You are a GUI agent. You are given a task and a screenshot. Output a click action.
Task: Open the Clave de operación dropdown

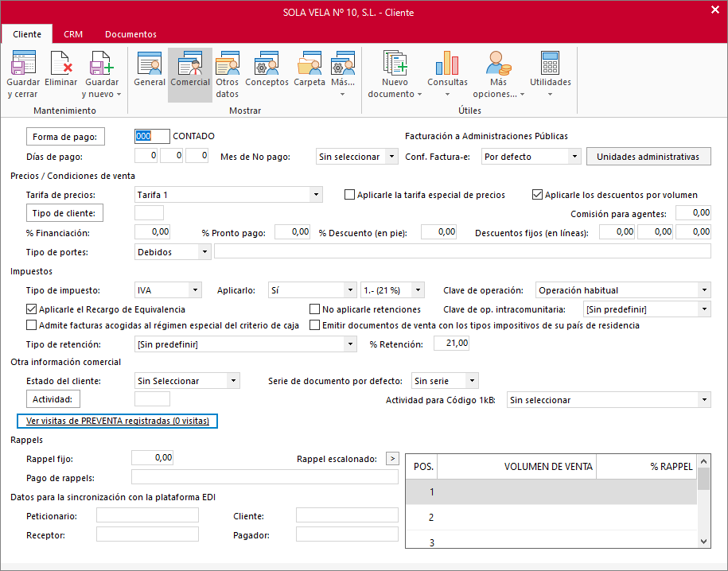pyautogui.click(x=704, y=290)
